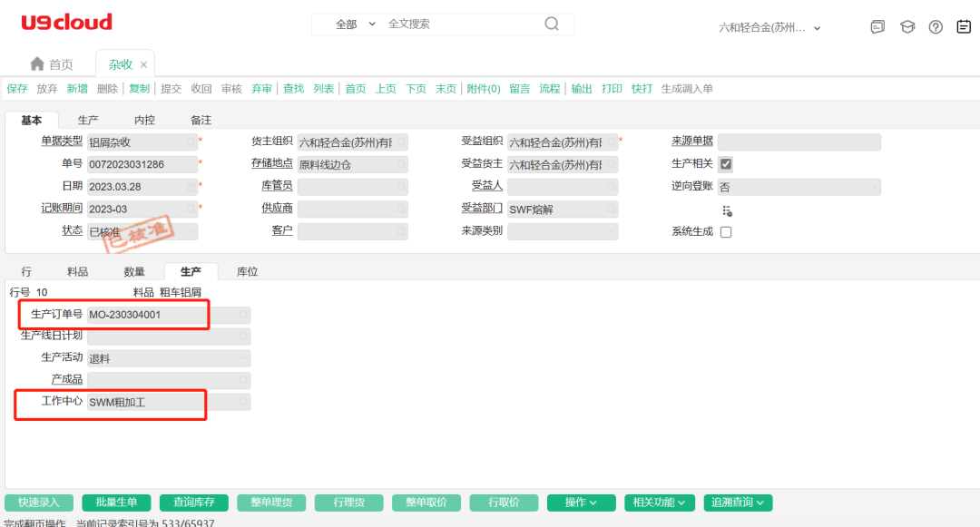Viewport: 980px width, 527px height.
Task: Switch to the 料品 line tab
Action: tap(77, 271)
